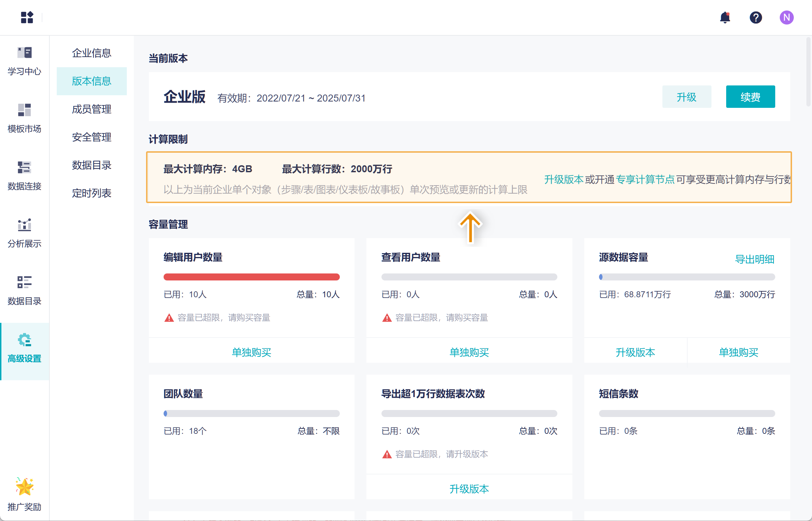
Task: Open 定时列表 menu item
Action: (x=91, y=193)
